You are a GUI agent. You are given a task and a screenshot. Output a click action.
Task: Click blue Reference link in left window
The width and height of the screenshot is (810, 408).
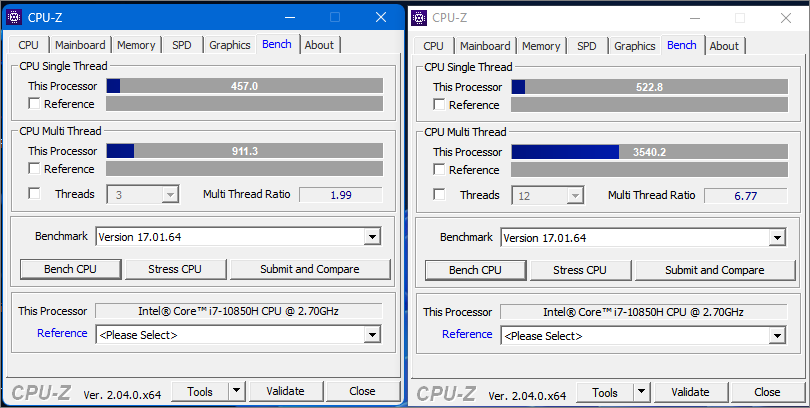(62, 333)
